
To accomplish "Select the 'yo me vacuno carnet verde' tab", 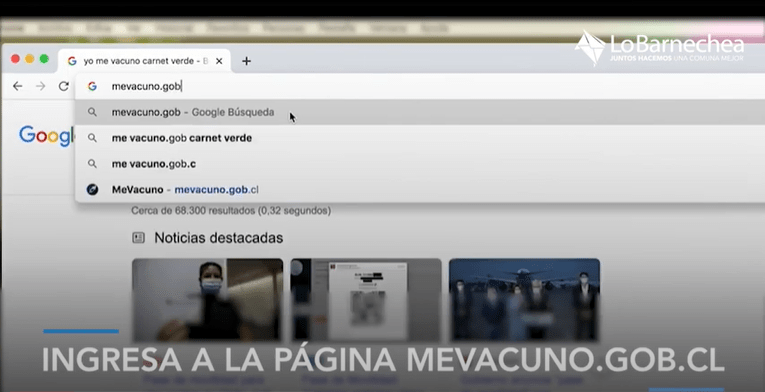I will click(x=144, y=61).
